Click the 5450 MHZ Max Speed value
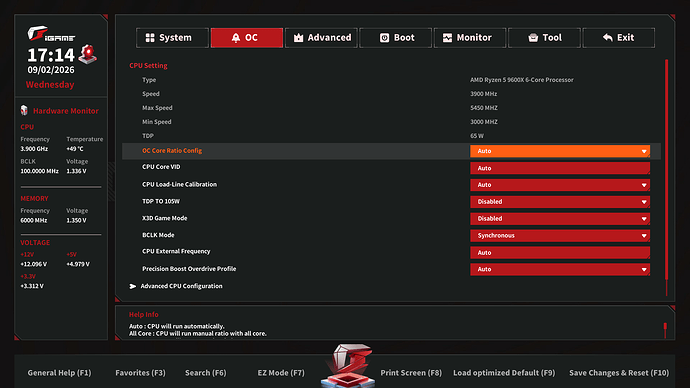690x388 pixels. [x=484, y=108]
